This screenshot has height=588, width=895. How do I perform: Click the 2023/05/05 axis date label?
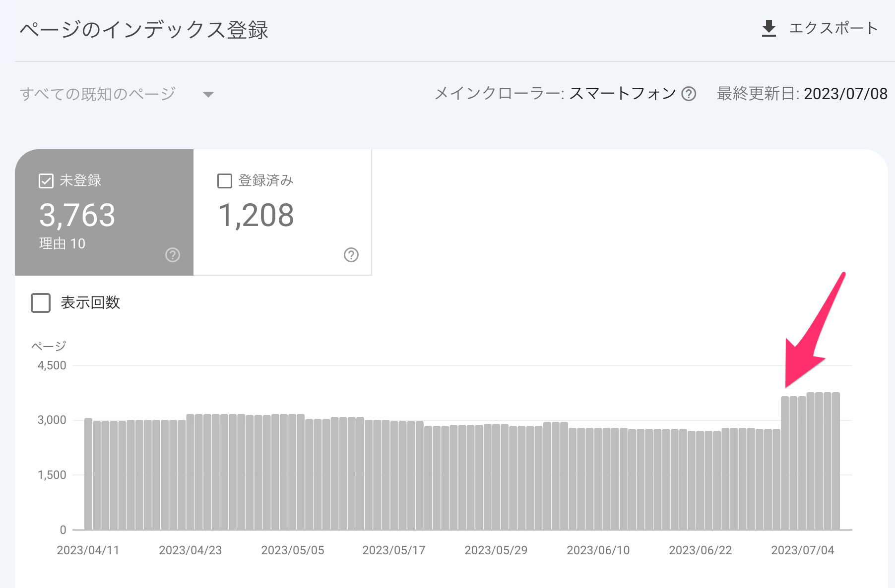[293, 550]
